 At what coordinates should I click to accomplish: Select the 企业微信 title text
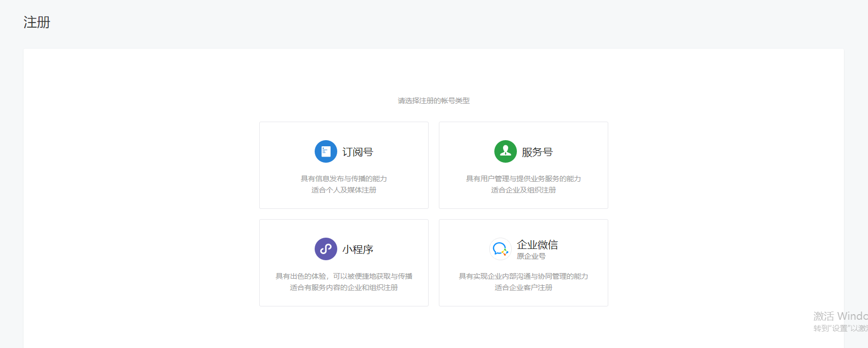(537, 244)
